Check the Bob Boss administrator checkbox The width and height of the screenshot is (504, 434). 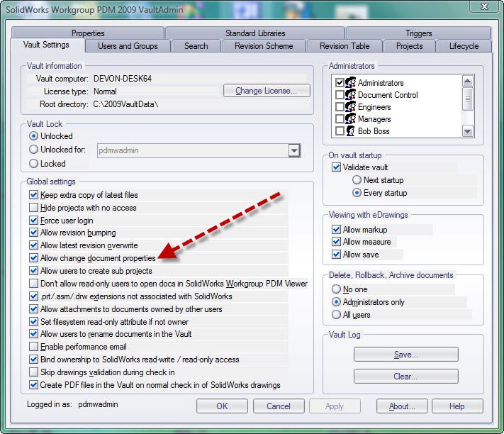coord(340,131)
